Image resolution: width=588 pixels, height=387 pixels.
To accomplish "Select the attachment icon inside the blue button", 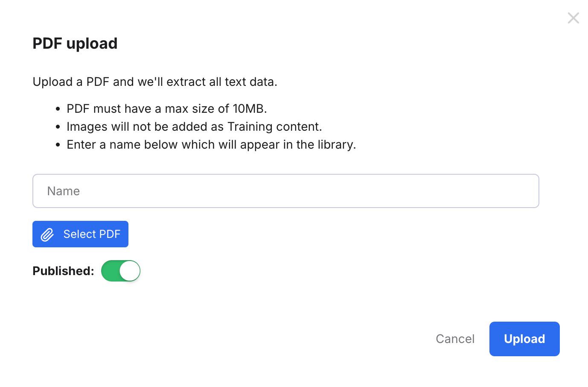I will click(47, 234).
